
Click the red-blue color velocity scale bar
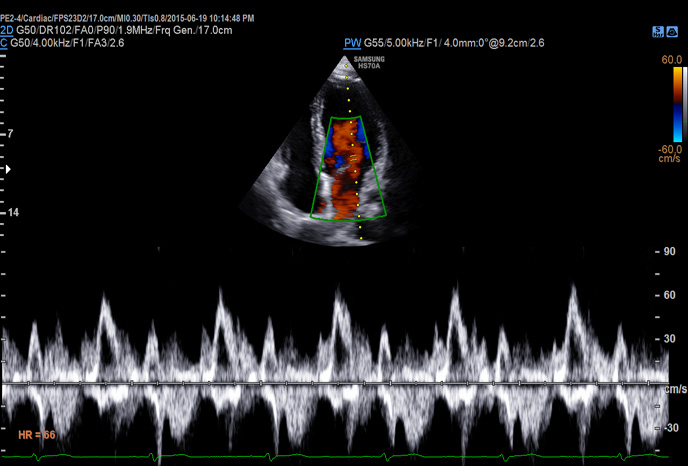[x=677, y=105]
